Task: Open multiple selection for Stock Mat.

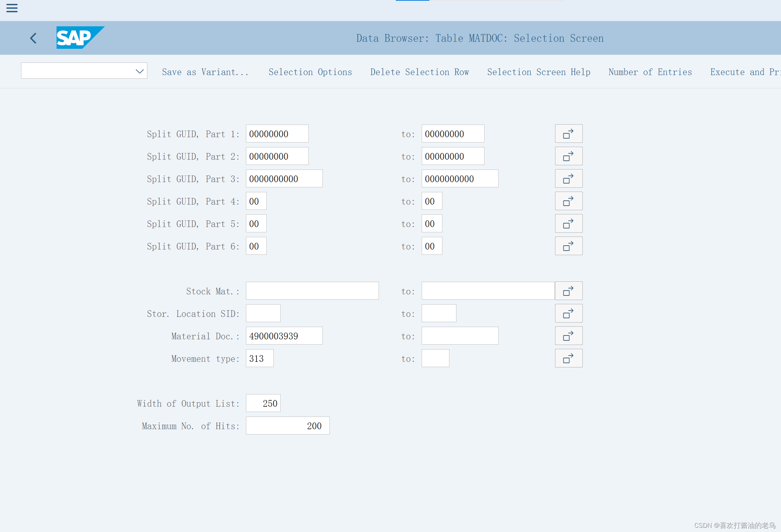Action: pos(568,291)
